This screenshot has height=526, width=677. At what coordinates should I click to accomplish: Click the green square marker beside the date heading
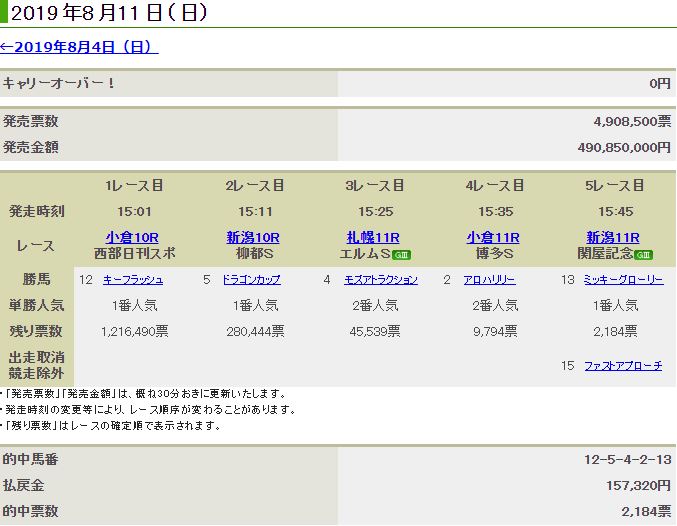[5, 14]
